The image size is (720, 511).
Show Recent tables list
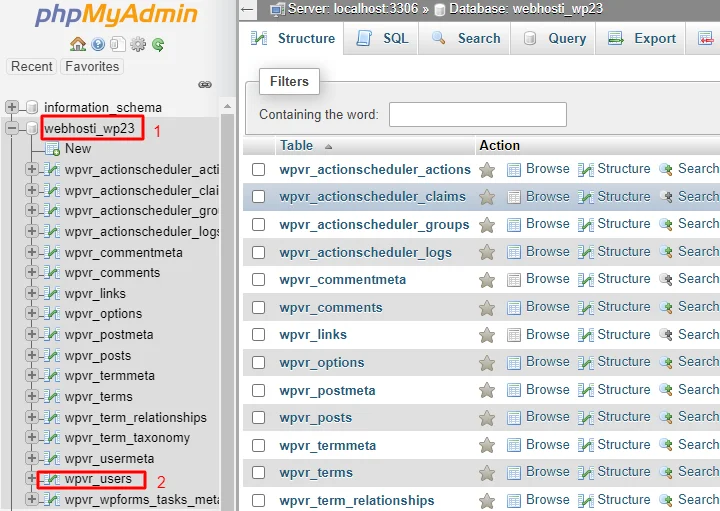[x=32, y=67]
